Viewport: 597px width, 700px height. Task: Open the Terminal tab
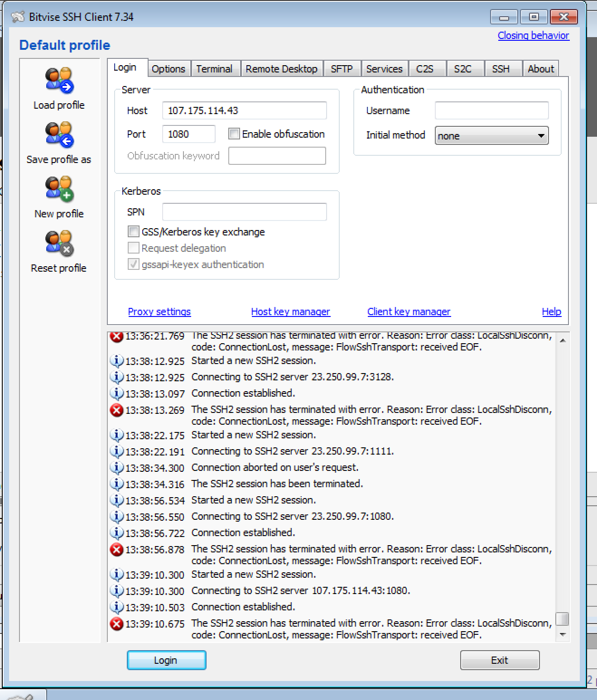coord(214,69)
